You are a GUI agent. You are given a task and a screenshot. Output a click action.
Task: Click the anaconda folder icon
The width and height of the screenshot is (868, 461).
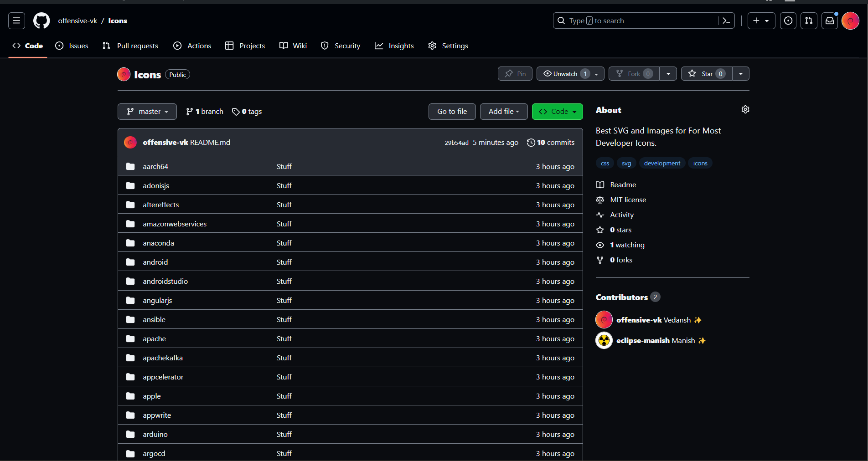click(130, 243)
